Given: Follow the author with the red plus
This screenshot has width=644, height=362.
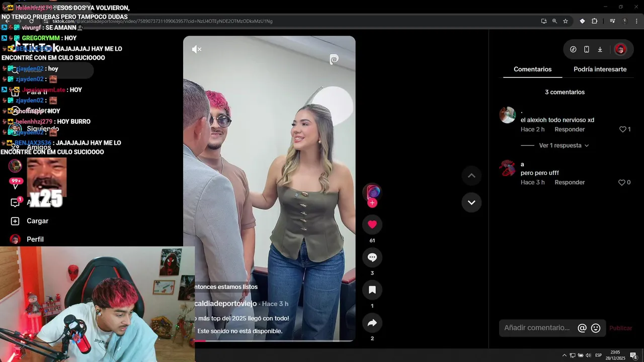Looking at the screenshot, I should [372, 203].
